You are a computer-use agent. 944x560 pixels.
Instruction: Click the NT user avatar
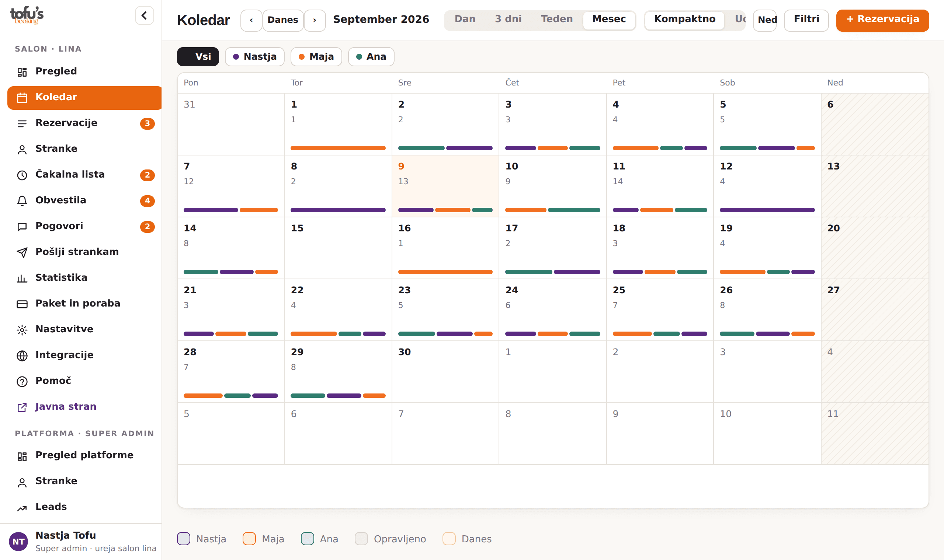[18, 541]
